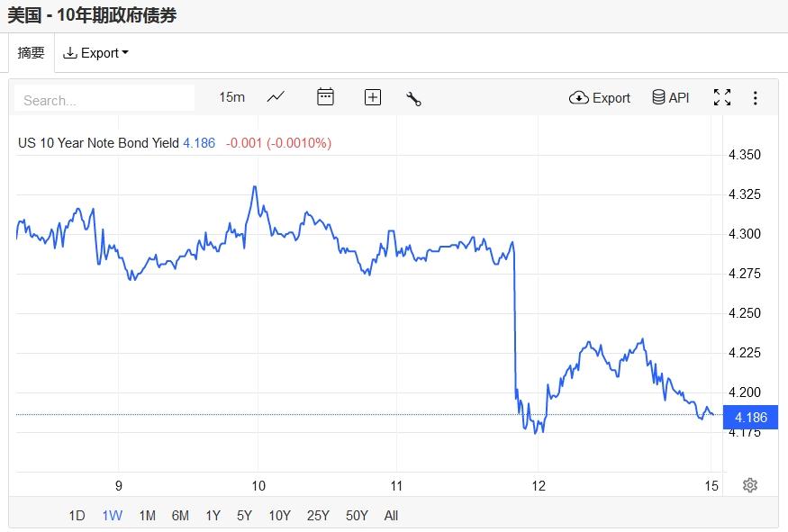This screenshot has width=788, height=532.
Task: Click the 4.186 current price marker
Action: click(x=751, y=417)
